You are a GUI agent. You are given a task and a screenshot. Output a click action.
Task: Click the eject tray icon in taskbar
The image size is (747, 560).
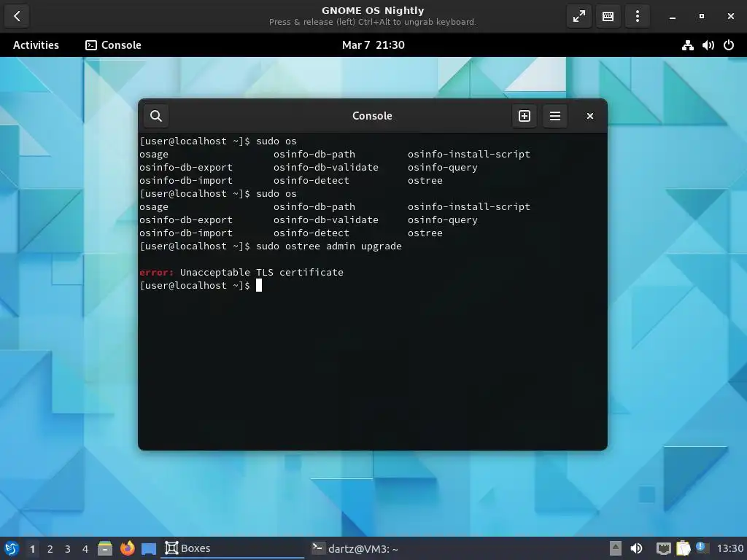click(x=616, y=548)
